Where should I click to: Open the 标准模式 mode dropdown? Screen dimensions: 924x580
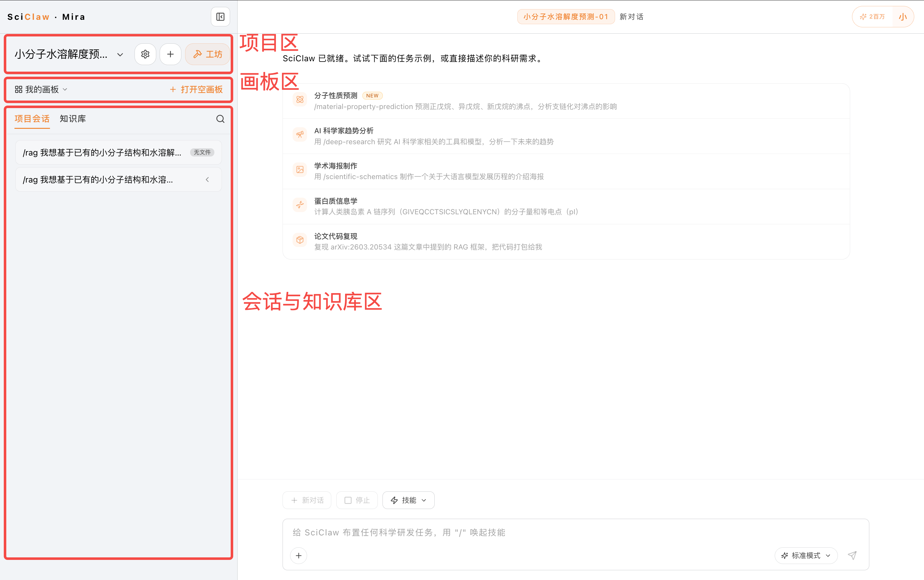tap(806, 555)
